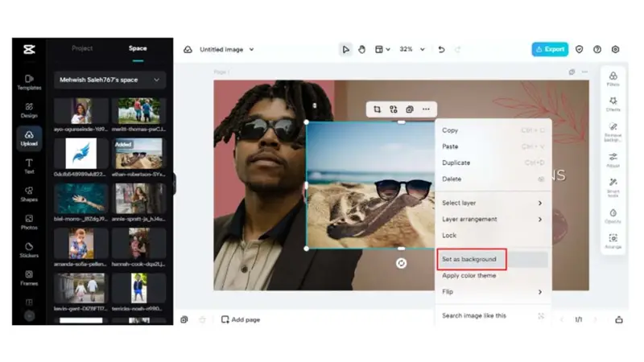Open the Adjust panel on the right
Image resolution: width=644 pixels, height=362 pixels.
pyautogui.click(x=613, y=159)
